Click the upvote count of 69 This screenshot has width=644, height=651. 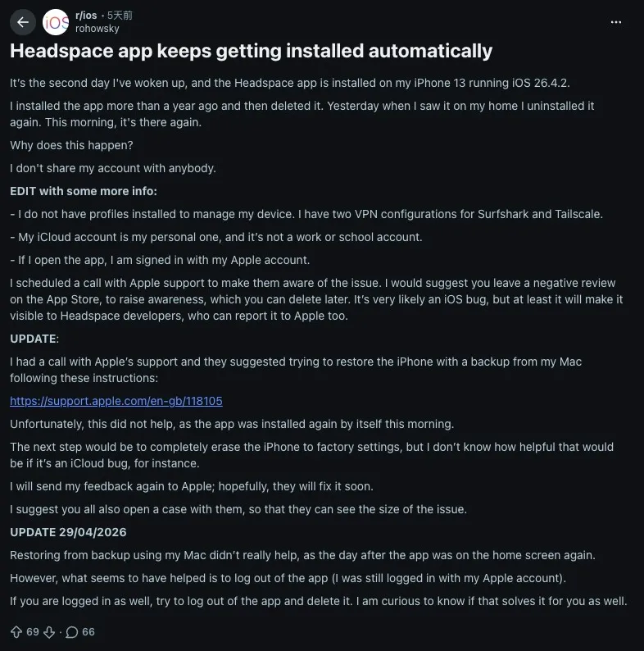pos(33,632)
